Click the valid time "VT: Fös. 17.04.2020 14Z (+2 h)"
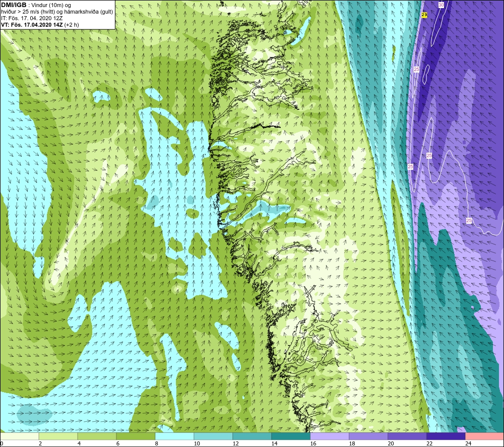The width and height of the screenshot is (504, 447). point(40,25)
